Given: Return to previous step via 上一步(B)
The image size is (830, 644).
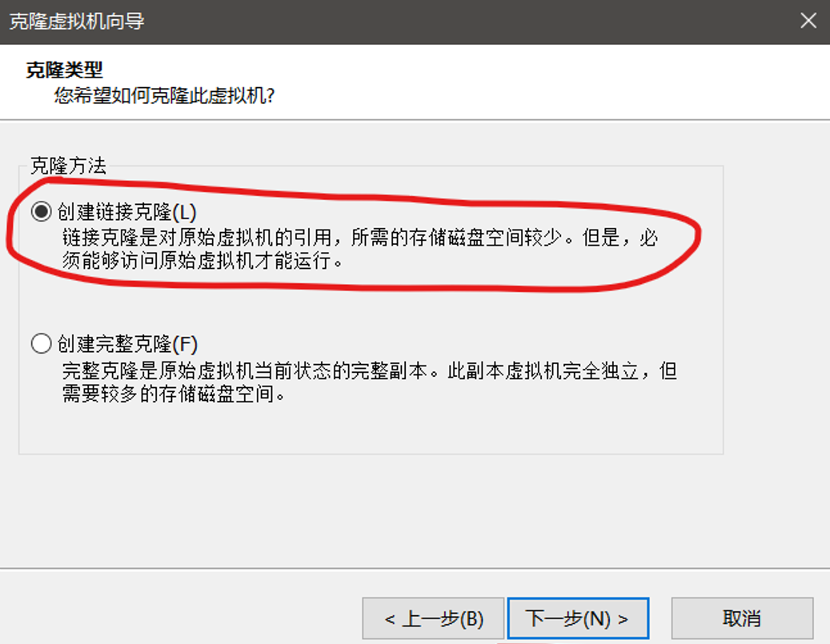Looking at the screenshot, I should click(433, 618).
